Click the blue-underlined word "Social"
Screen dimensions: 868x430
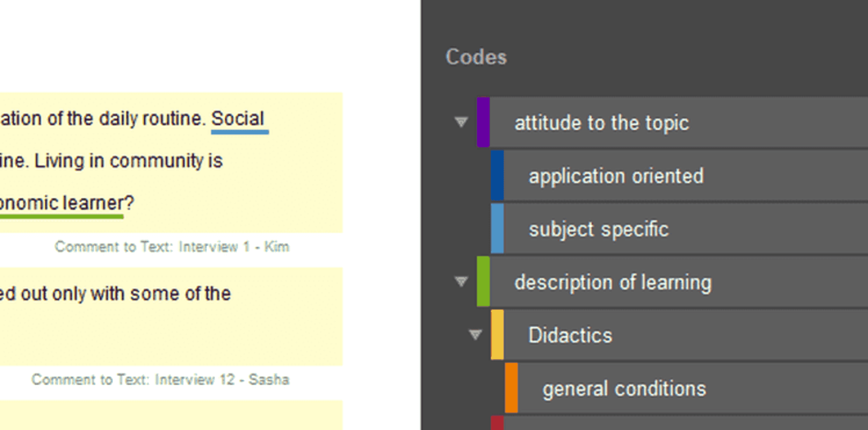[238, 118]
